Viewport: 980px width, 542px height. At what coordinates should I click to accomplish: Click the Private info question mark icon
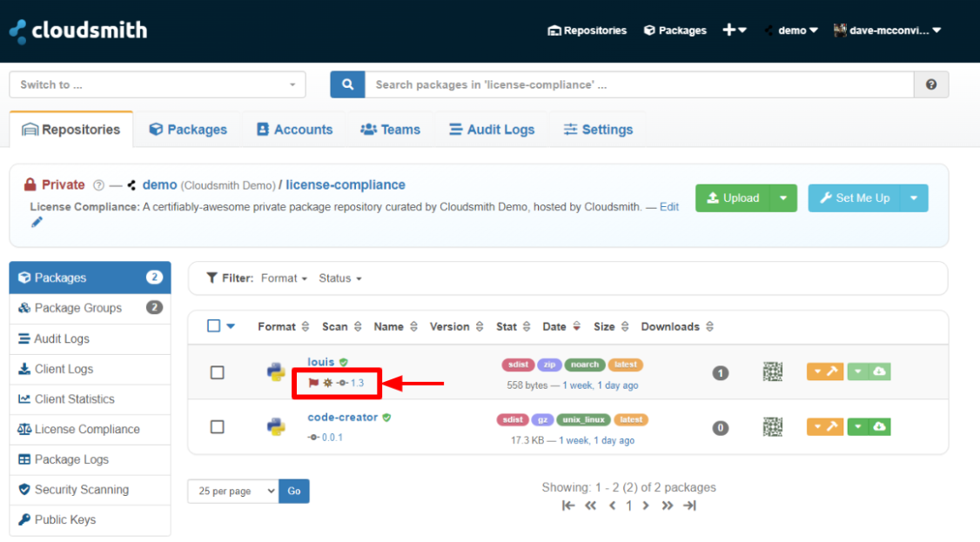click(98, 185)
